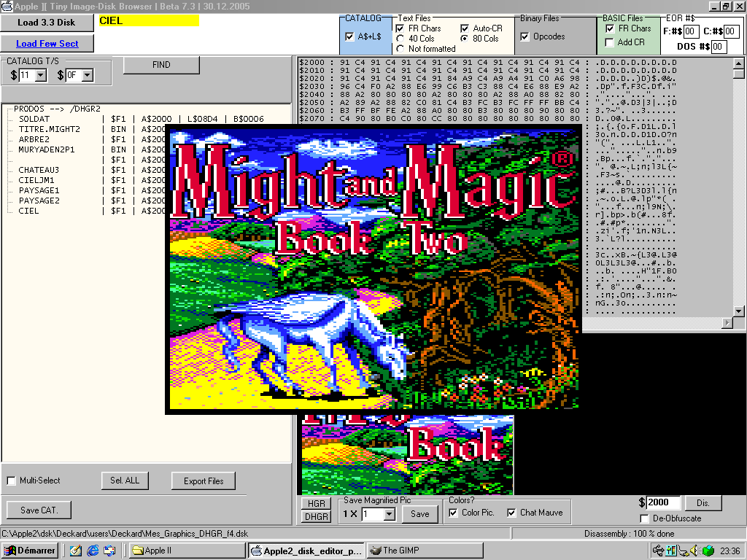Viewport: 747px width, 560px height.
Task: Click the EOR F:#$ input field
Action: (x=691, y=31)
